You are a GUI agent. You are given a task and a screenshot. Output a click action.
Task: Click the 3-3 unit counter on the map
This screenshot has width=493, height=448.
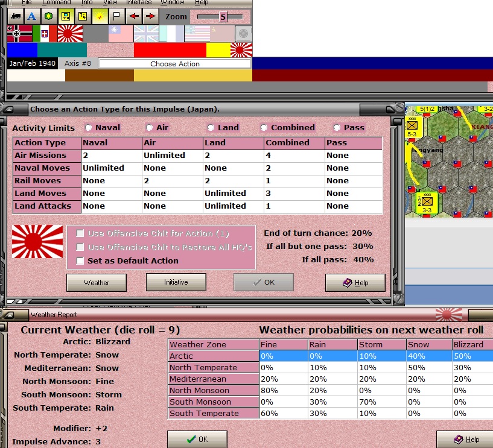tap(427, 203)
